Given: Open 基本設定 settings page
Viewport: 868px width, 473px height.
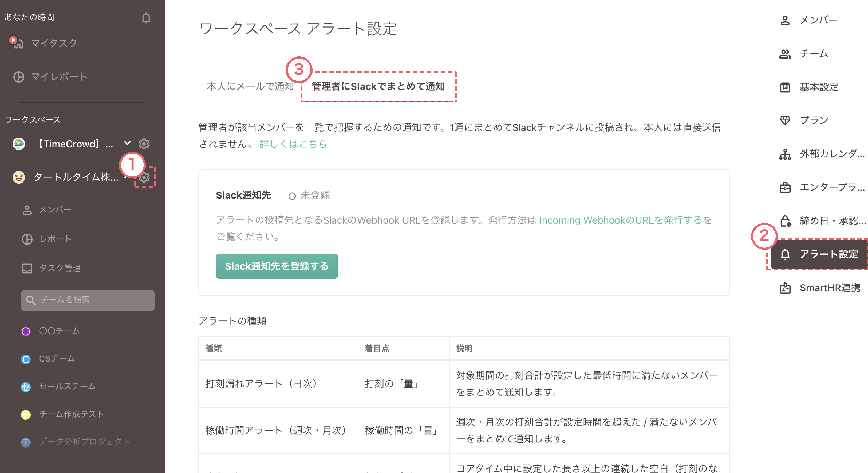Looking at the screenshot, I should click(x=808, y=87).
